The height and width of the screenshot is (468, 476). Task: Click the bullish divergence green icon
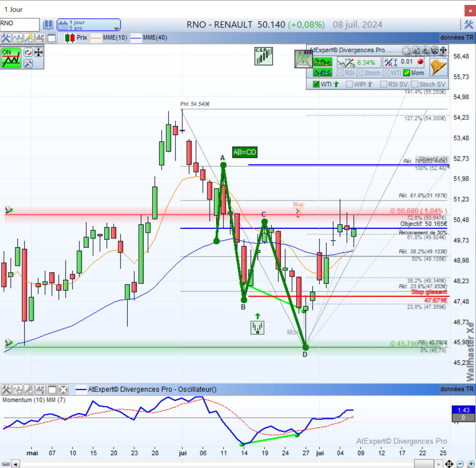322,72
